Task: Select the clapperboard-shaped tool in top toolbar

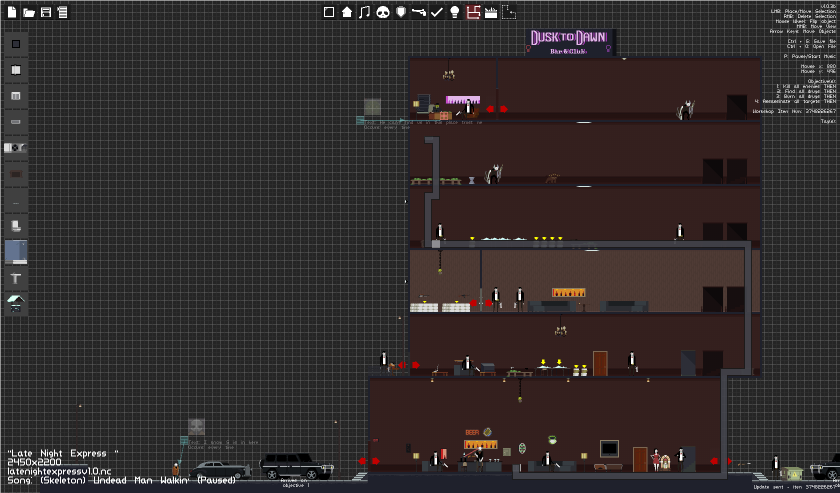Action: tap(491, 12)
